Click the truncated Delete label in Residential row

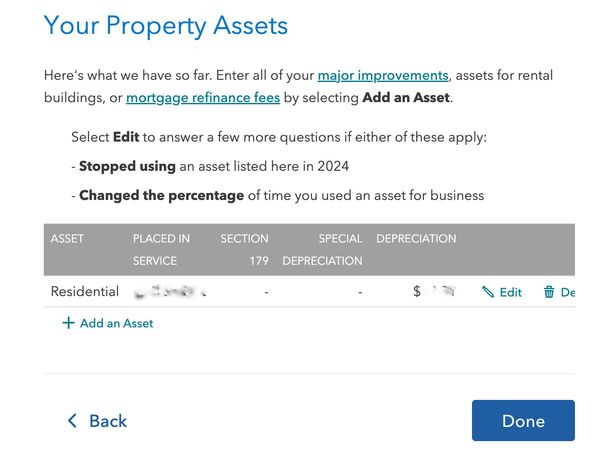point(568,292)
